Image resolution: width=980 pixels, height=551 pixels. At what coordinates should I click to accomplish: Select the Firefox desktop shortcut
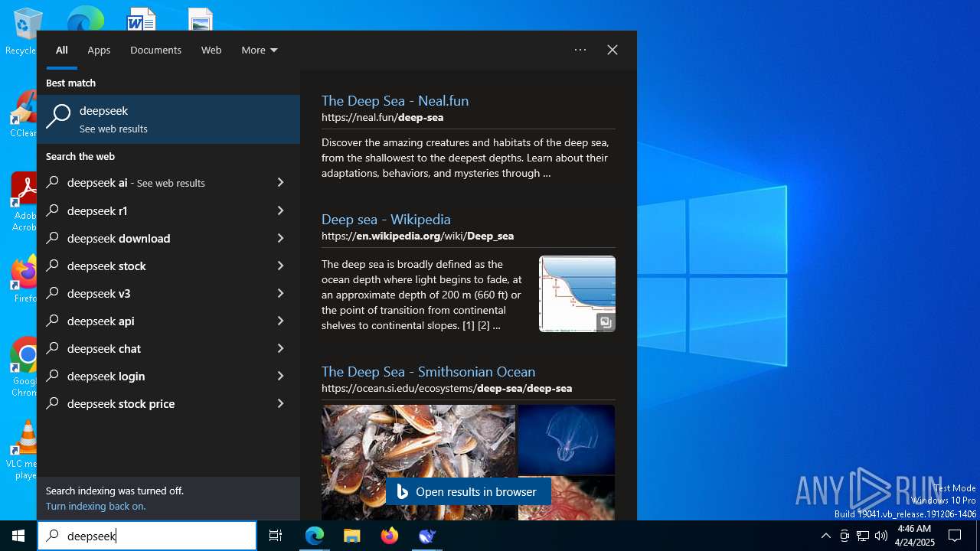23,279
